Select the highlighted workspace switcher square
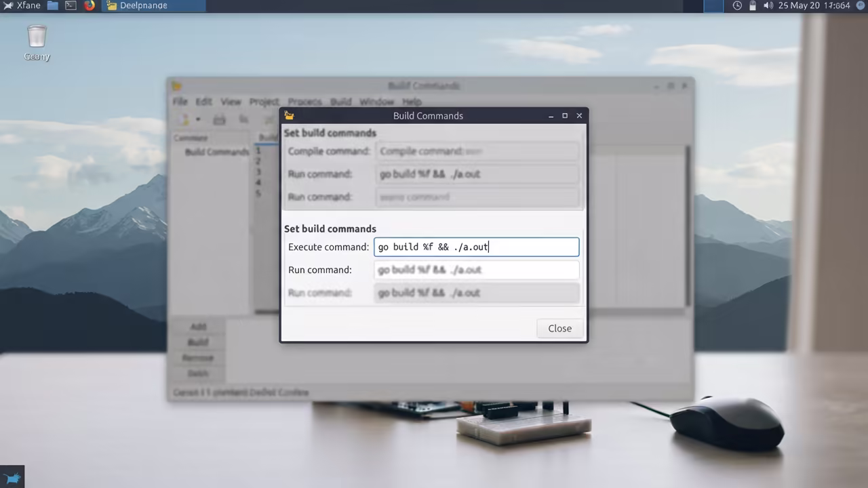 click(x=713, y=6)
